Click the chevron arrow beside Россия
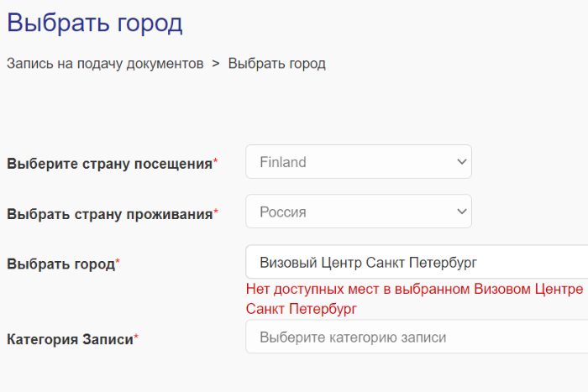The image size is (588, 392). [x=460, y=212]
